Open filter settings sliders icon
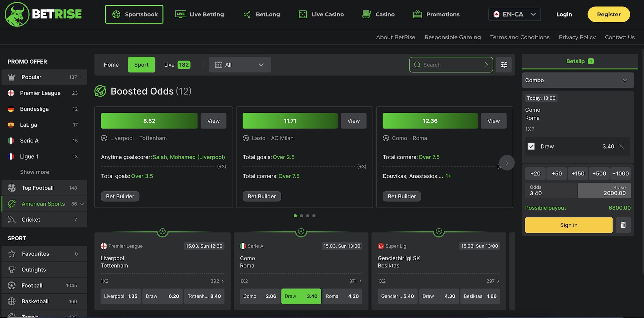Image resolution: width=644 pixels, height=318 pixels. pos(504,65)
